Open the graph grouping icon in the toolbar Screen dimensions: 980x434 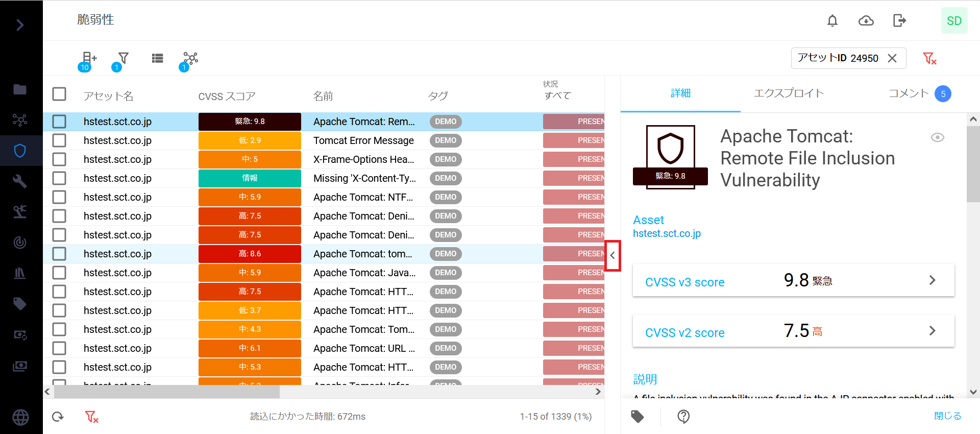189,60
